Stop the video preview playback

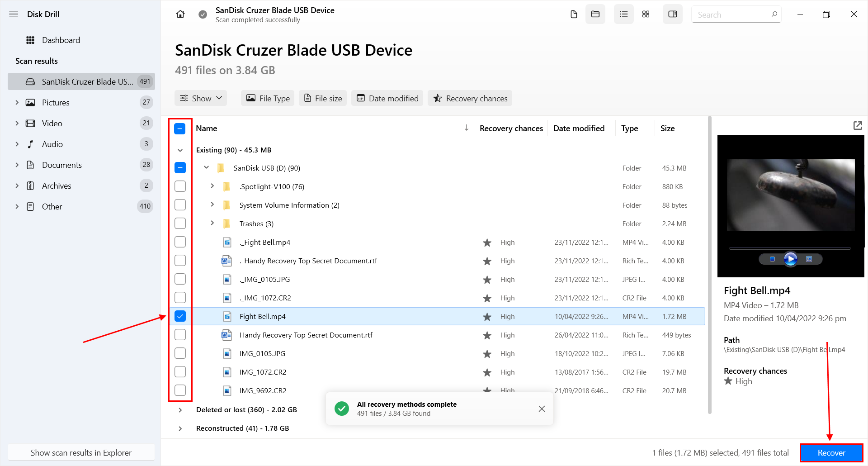[x=772, y=259]
